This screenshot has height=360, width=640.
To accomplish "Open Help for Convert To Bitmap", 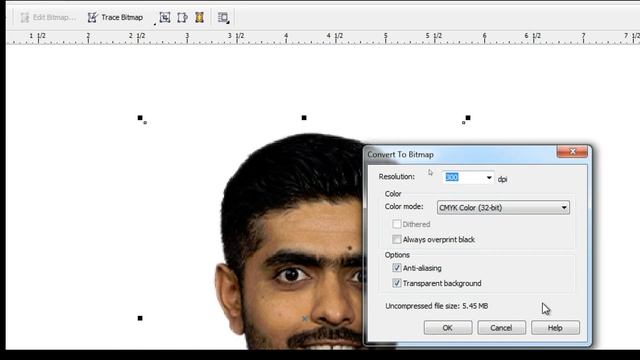I will [555, 328].
